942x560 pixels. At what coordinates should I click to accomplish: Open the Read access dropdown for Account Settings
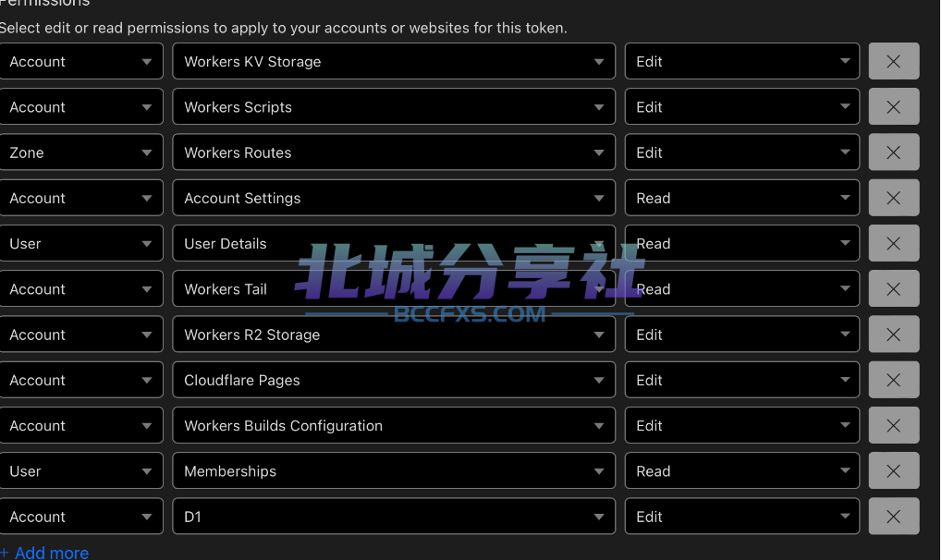click(742, 198)
